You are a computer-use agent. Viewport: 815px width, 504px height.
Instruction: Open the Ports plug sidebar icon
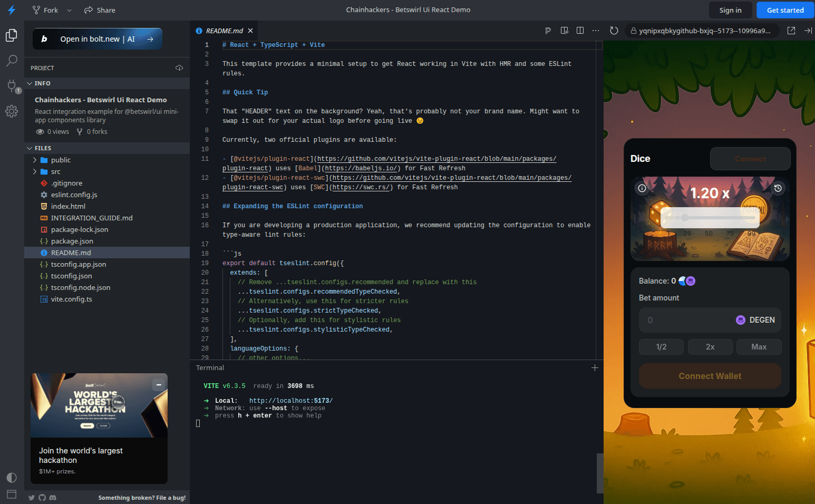(12, 86)
